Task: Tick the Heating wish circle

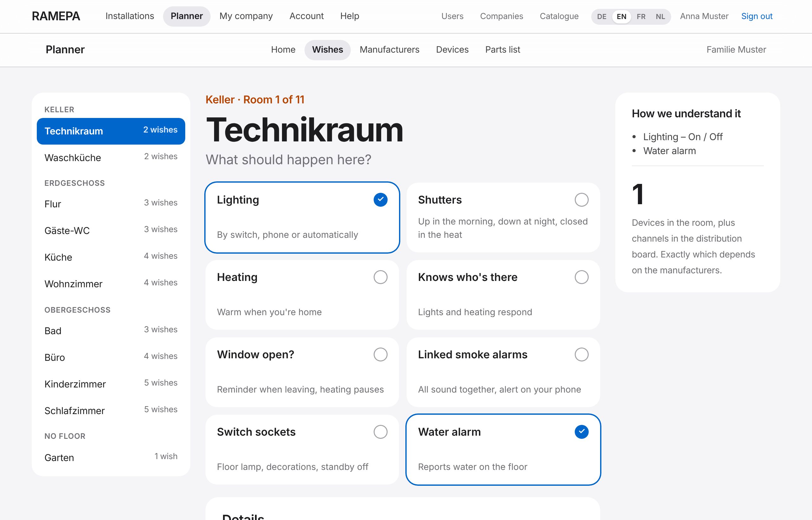Action: point(380,277)
